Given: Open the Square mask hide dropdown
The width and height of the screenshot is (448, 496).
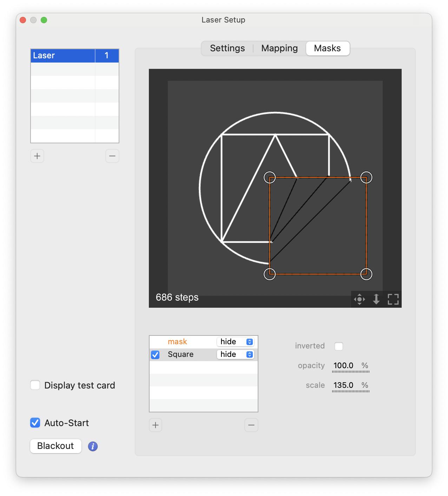Looking at the screenshot, I should click(235, 354).
